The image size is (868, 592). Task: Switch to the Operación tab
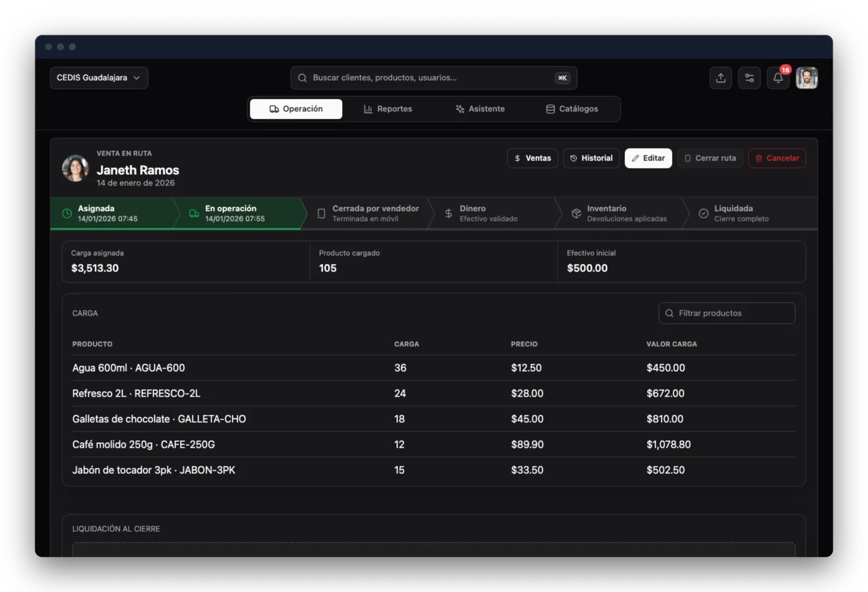[296, 109]
